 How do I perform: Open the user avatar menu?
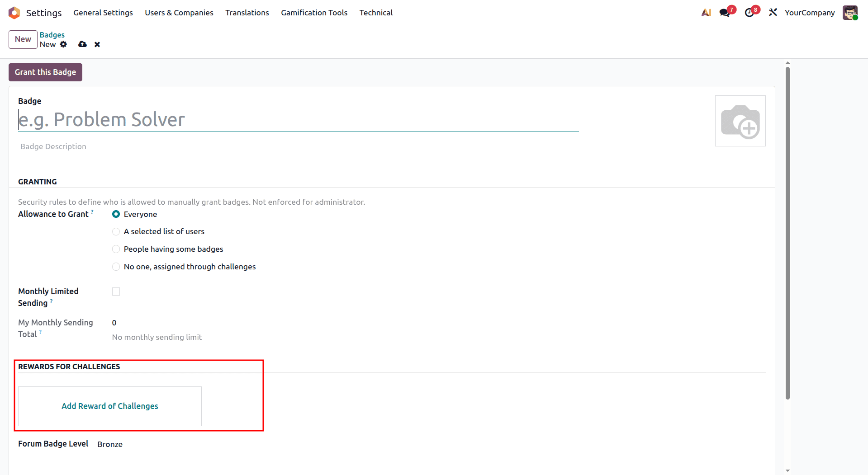[850, 13]
